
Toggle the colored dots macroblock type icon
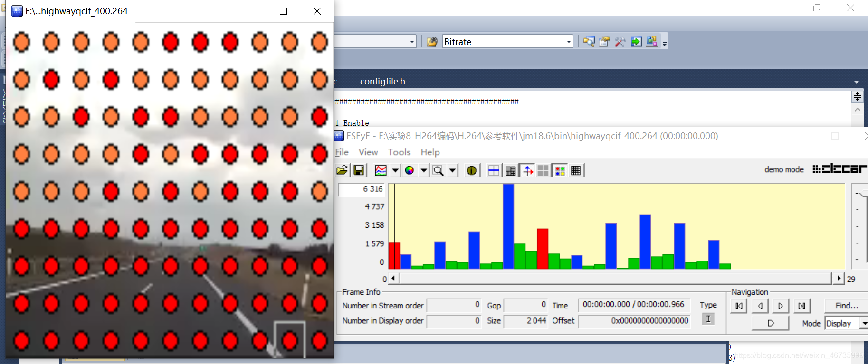pyautogui.click(x=560, y=170)
